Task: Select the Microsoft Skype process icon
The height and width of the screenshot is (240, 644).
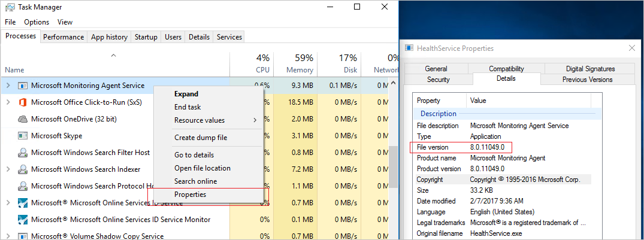Action: click(23, 136)
